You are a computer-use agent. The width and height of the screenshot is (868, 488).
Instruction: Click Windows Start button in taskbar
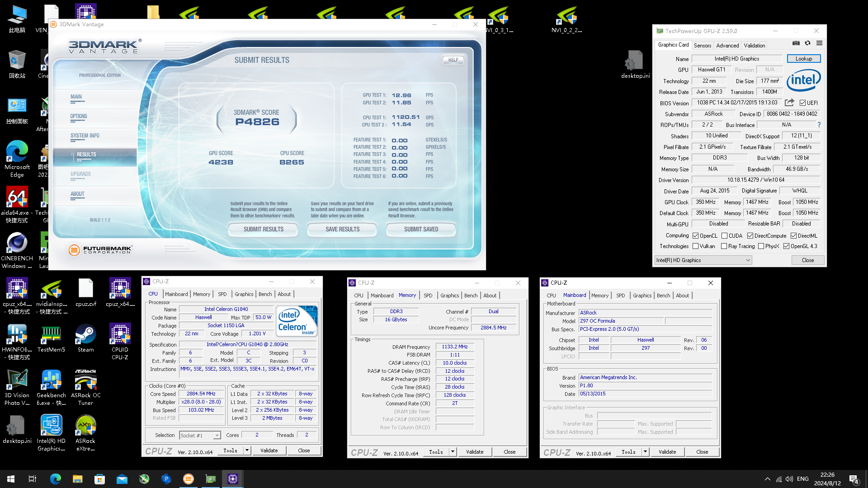pyautogui.click(x=11, y=479)
